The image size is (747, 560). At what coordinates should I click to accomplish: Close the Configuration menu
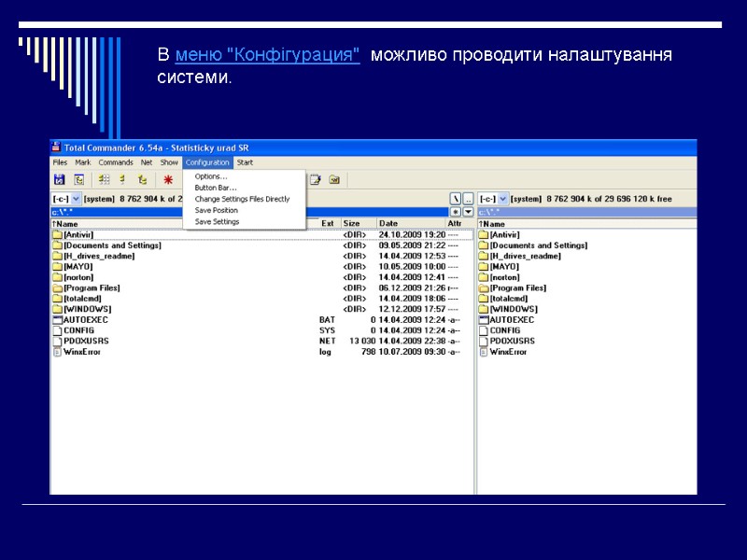[207, 162]
